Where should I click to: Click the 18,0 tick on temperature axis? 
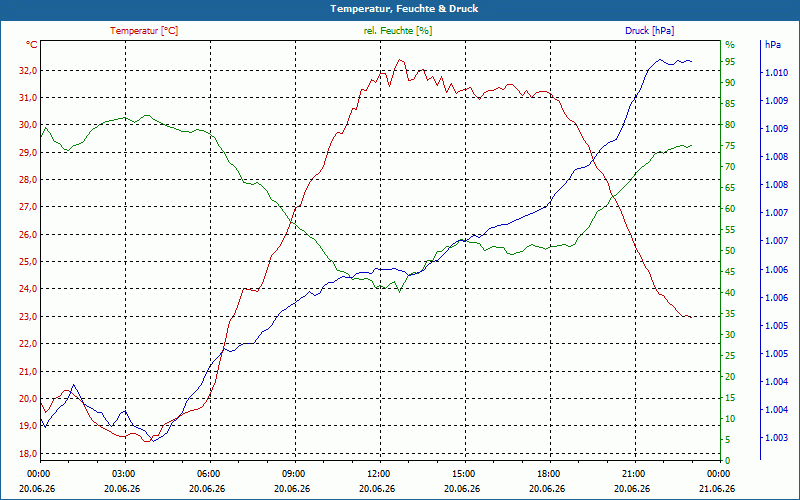coord(28,454)
